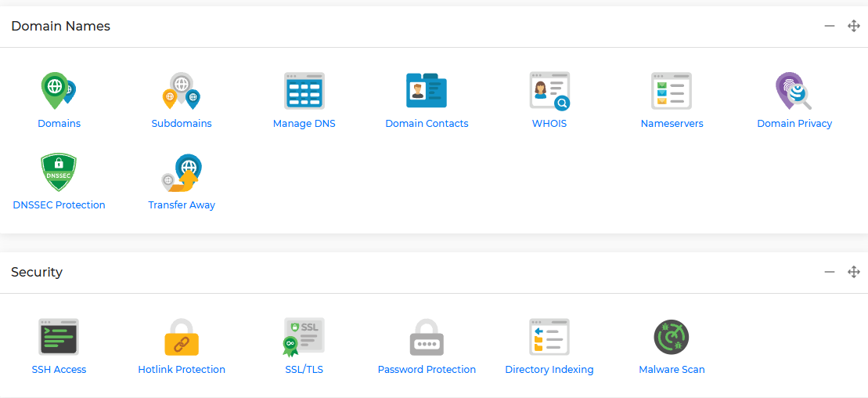Click the Security section heading
This screenshot has height=398, width=868.
37,272
